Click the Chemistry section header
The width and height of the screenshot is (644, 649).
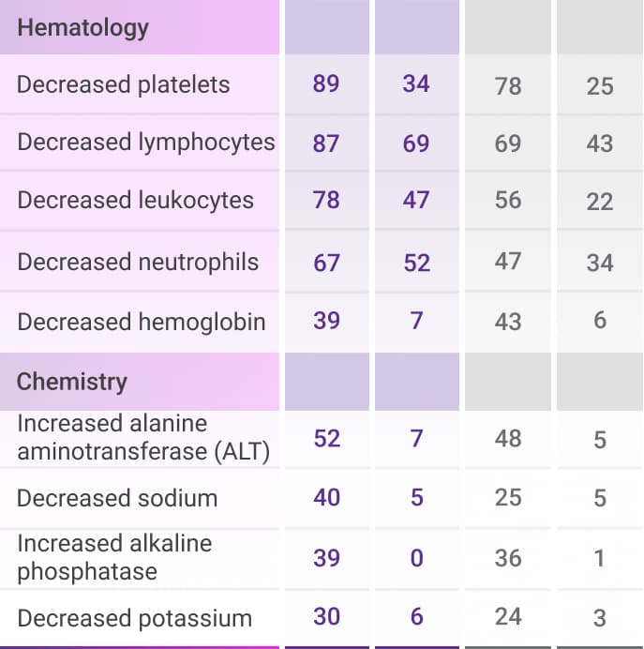(72, 382)
